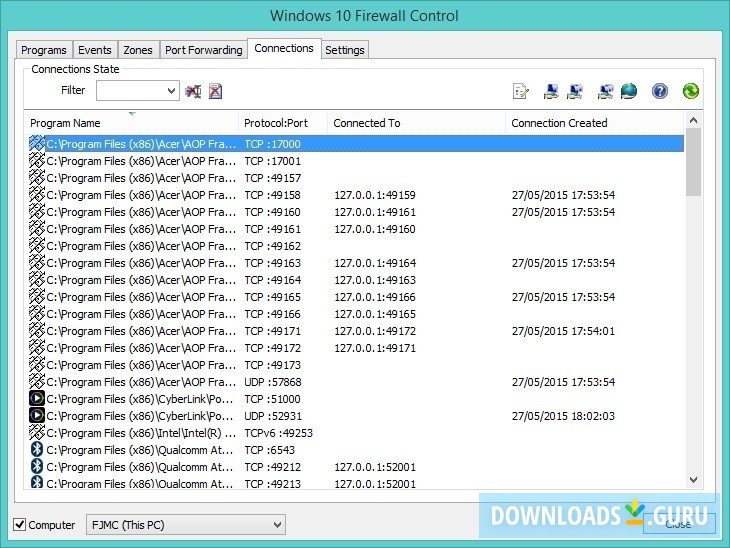Image resolution: width=730 pixels, height=548 pixels.
Task: Click the program icon in the UDP :57868 row
Action: click(37, 382)
